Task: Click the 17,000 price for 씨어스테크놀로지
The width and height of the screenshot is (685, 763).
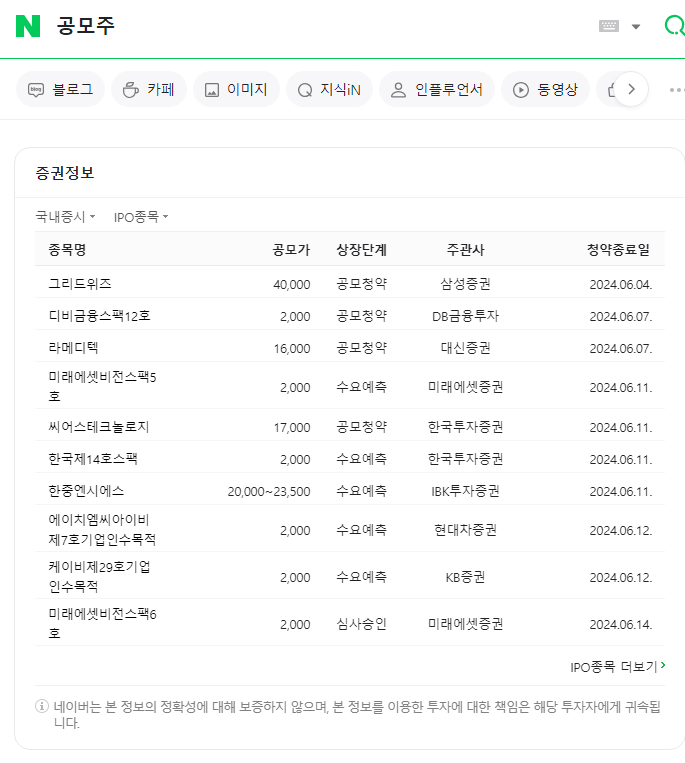Action: 292,427
